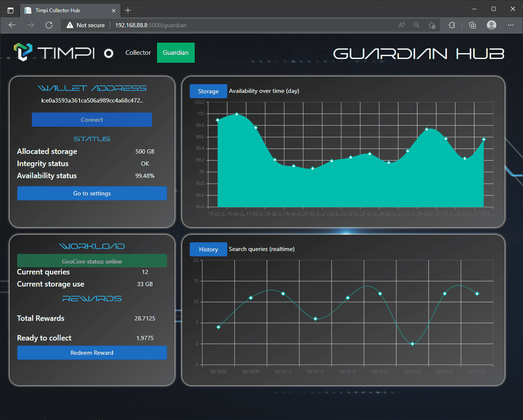523x420 pixels.
Task: Click the Go to settings button
Action: pyautogui.click(x=92, y=193)
